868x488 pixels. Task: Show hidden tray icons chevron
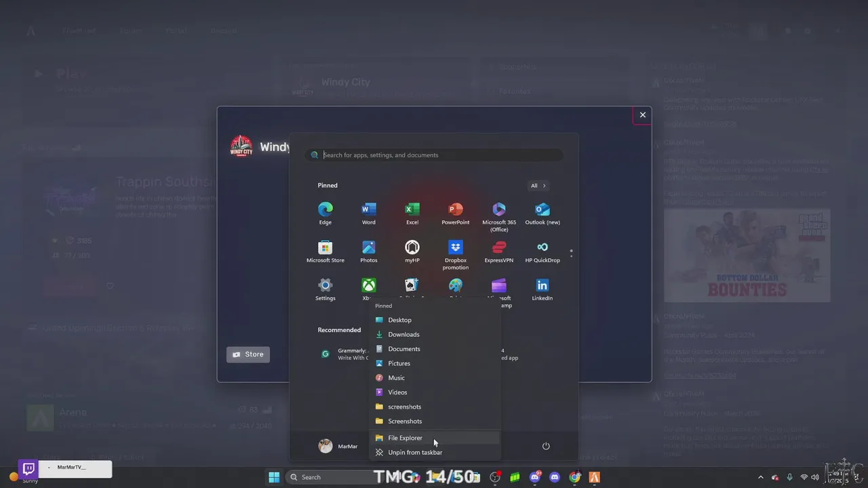(760, 477)
